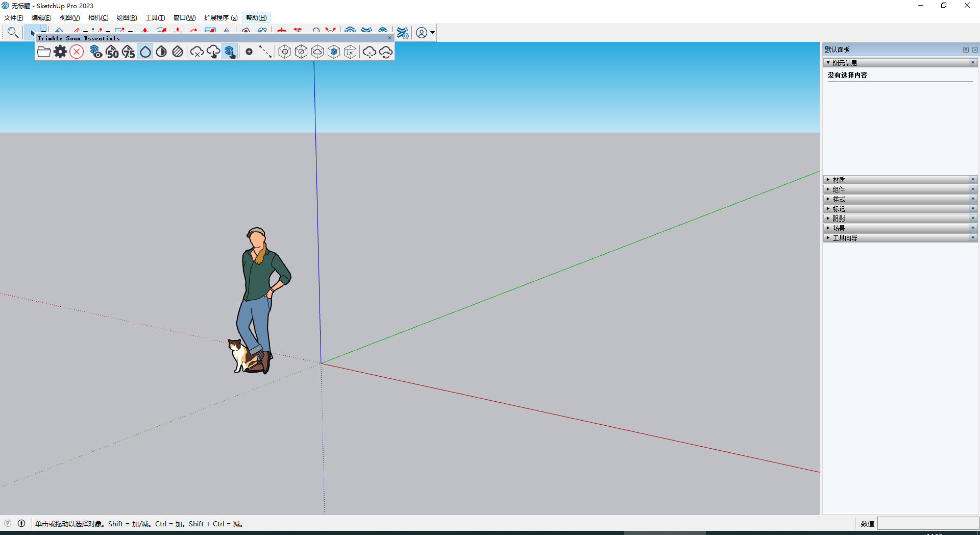Open Scan Essentials settings gear
980x535 pixels.
tap(60, 52)
